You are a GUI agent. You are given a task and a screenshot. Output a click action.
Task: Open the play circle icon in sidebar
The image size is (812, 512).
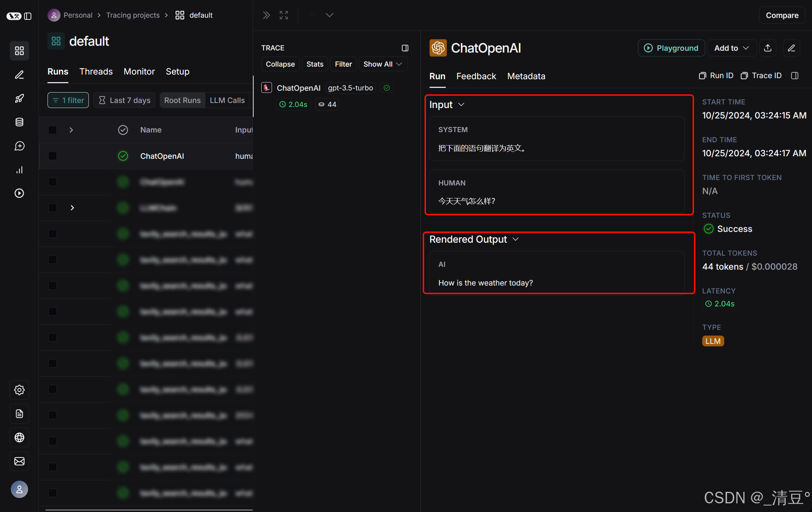click(x=19, y=193)
